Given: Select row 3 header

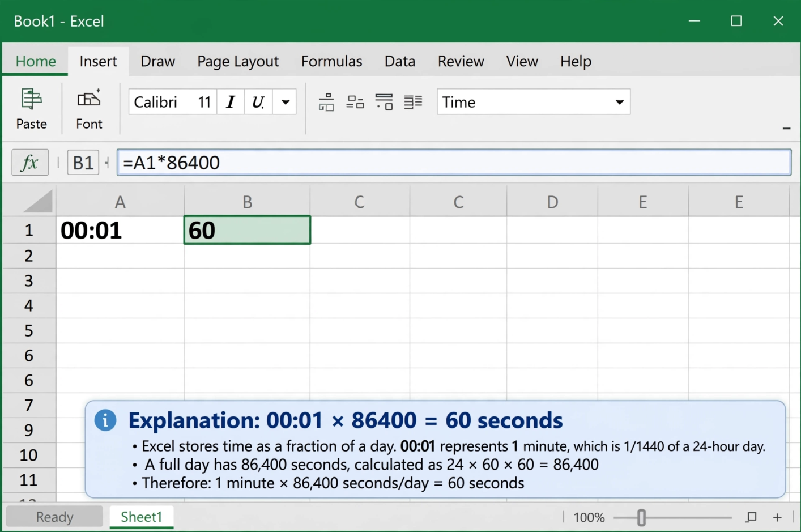Looking at the screenshot, I should tap(29, 281).
